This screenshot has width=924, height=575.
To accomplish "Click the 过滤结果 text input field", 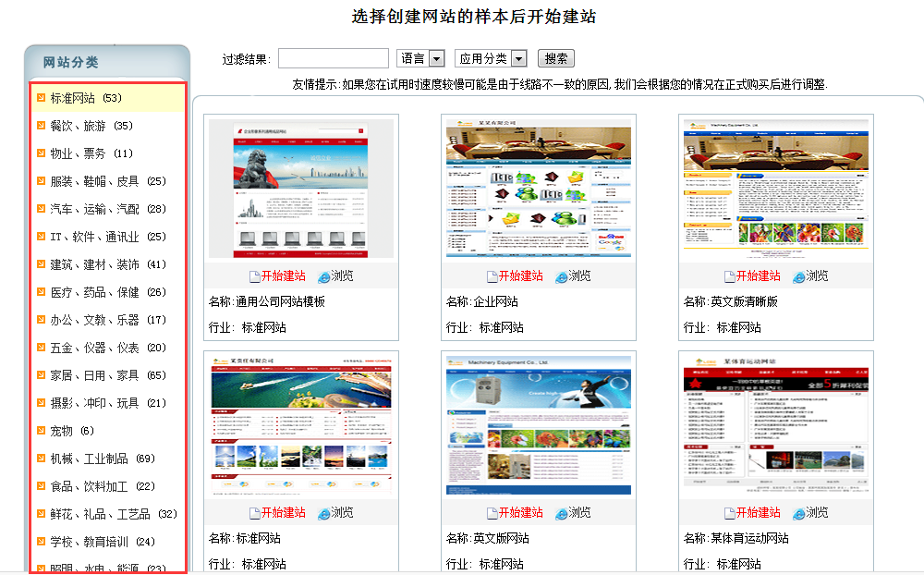I will point(333,58).
